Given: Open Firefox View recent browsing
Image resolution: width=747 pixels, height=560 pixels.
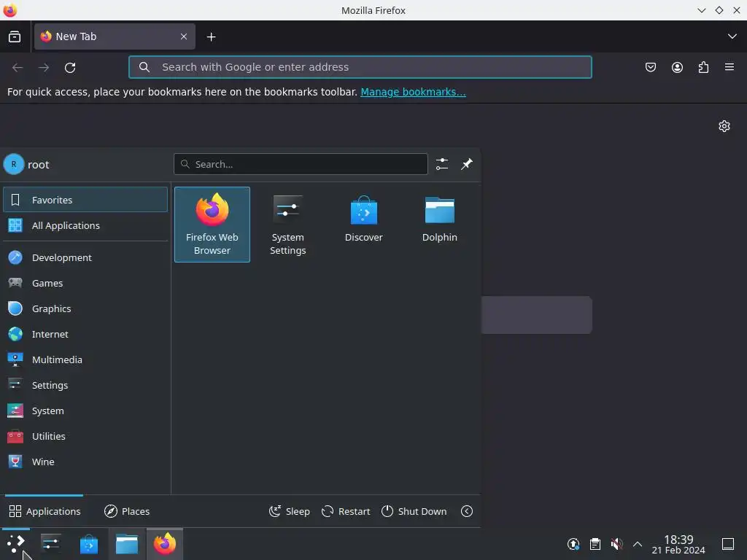Looking at the screenshot, I should (15, 36).
